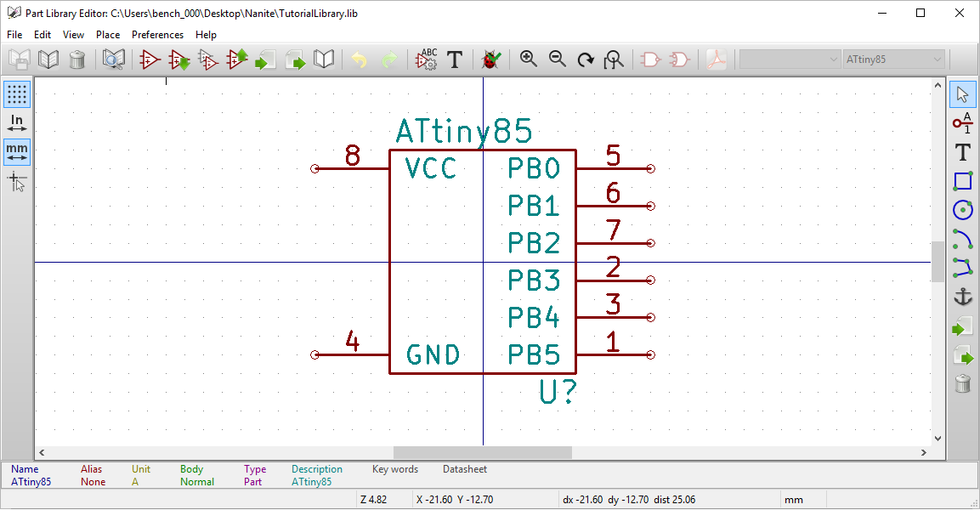Select the Add Arc tool
Viewport: 980px width, 510px height.
tap(963, 238)
